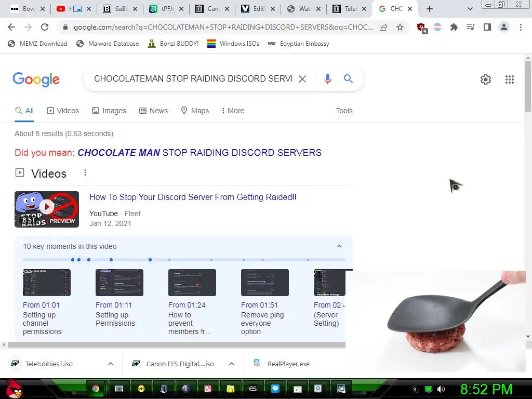This screenshot has width=532, height=399.
Task: Share this page from the address bar
Action: tap(383, 27)
